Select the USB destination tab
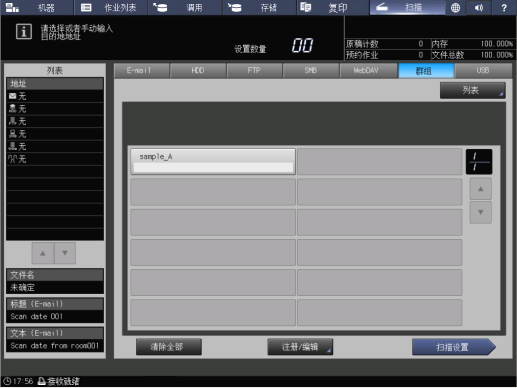The height and width of the screenshot is (388, 517). pos(483,71)
